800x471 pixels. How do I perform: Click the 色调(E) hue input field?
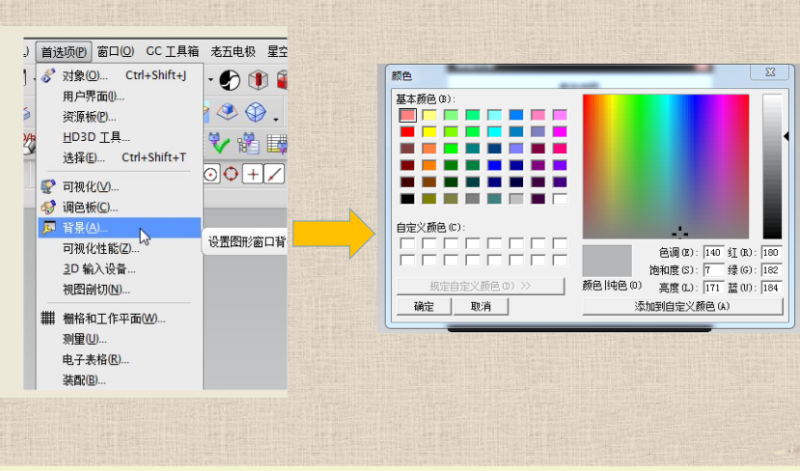click(714, 252)
